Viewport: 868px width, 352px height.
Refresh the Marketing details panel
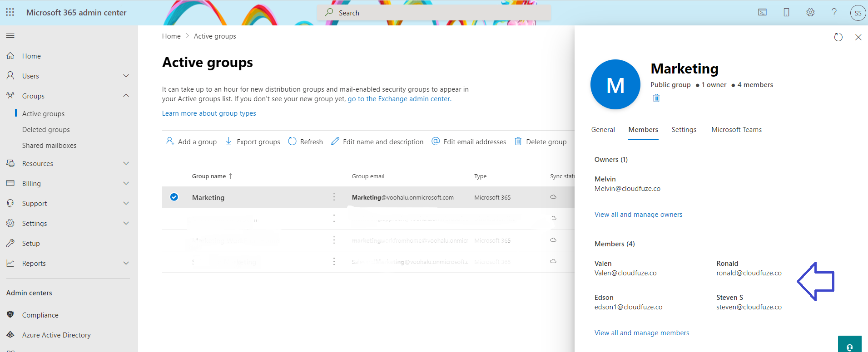[838, 37]
